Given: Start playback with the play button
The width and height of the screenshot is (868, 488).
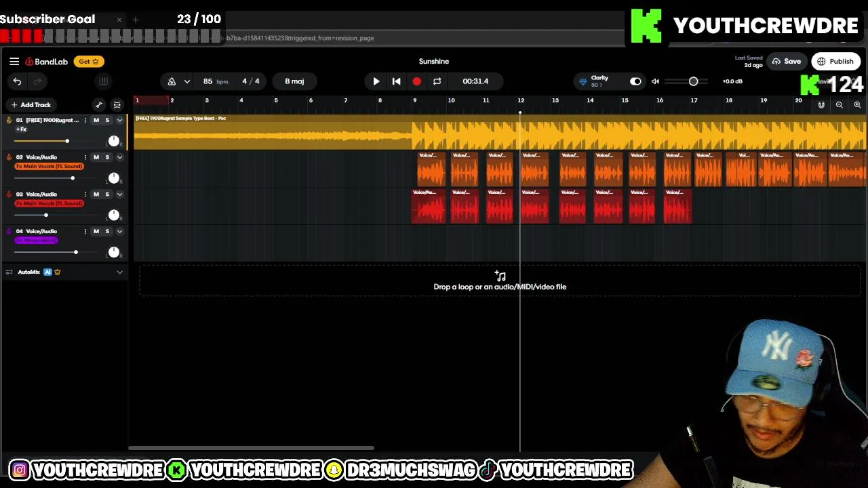Looking at the screenshot, I should 376,81.
